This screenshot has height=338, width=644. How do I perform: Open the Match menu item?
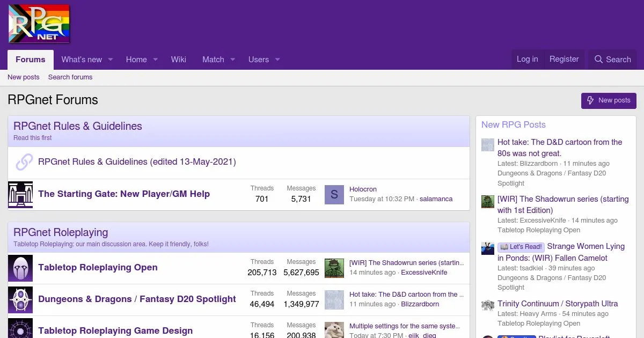(213, 60)
